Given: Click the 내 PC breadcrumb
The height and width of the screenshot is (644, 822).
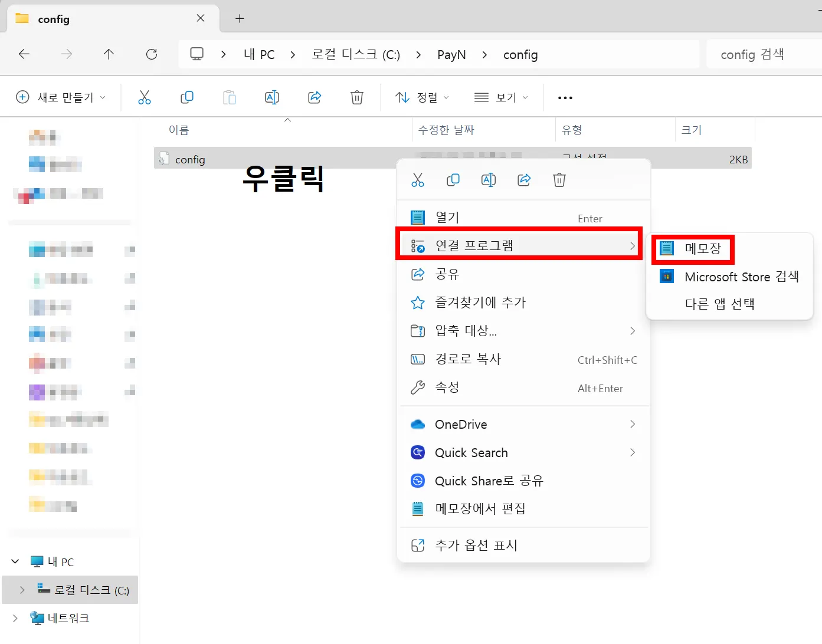Looking at the screenshot, I should [259, 55].
